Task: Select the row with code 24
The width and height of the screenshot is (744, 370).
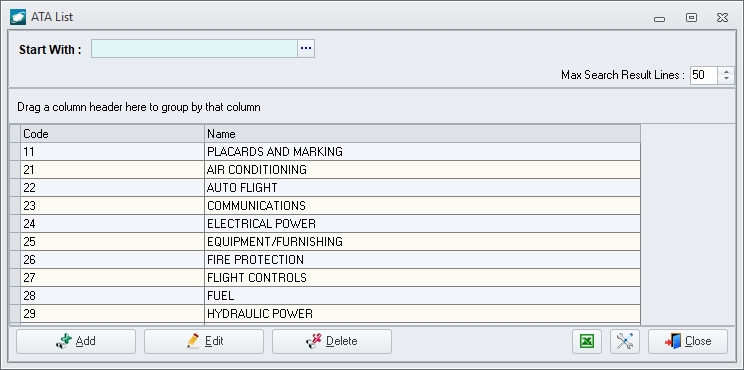Action: 330,224
